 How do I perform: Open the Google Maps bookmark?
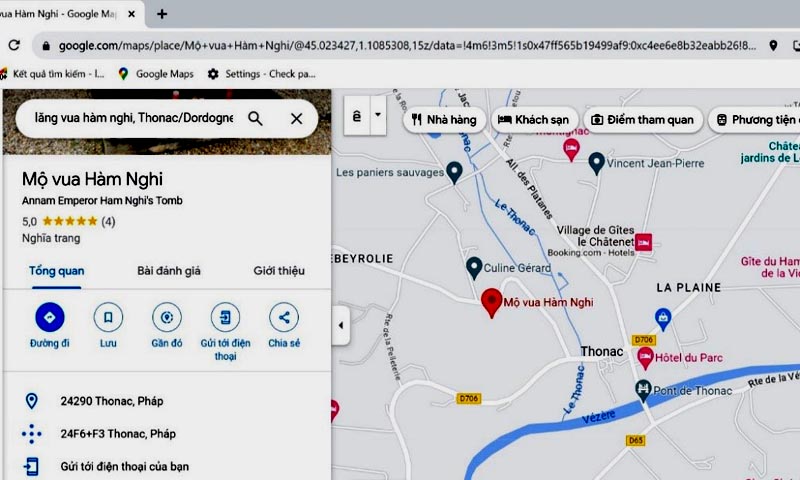click(157, 74)
